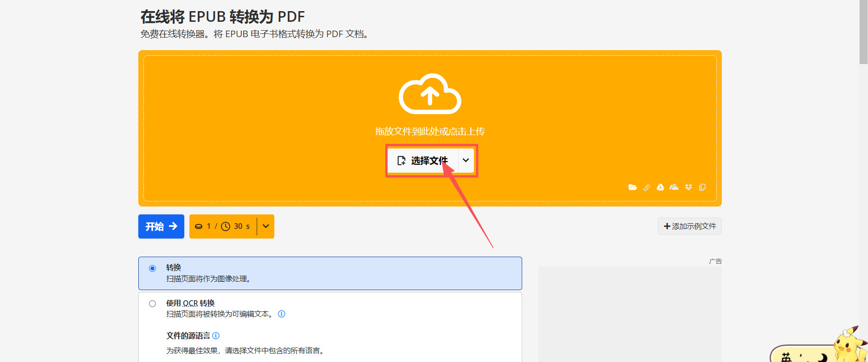Click the cloud upload icon in the drop zone
This screenshot has width=868, height=362.
point(430,93)
